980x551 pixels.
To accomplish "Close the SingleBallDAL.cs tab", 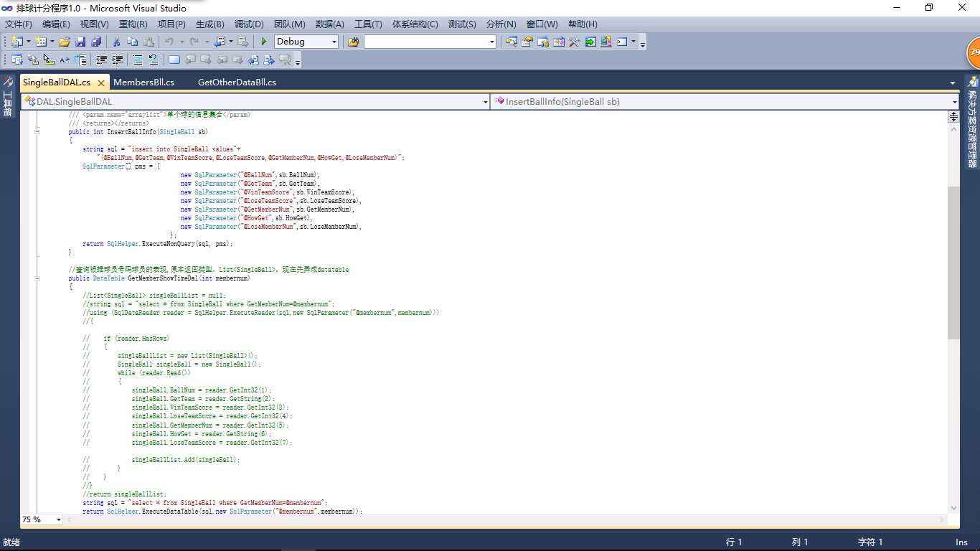I will coord(101,83).
